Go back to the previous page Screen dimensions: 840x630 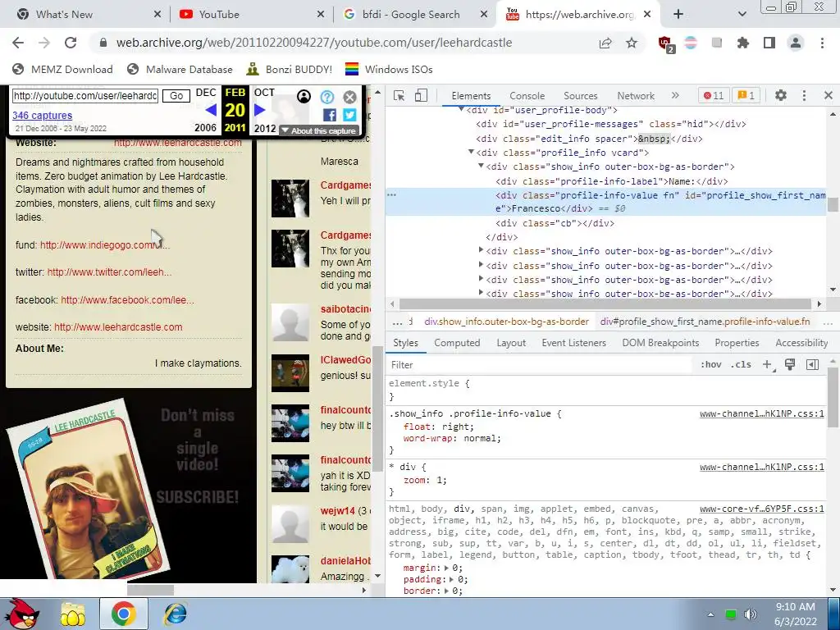(x=18, y=43)
